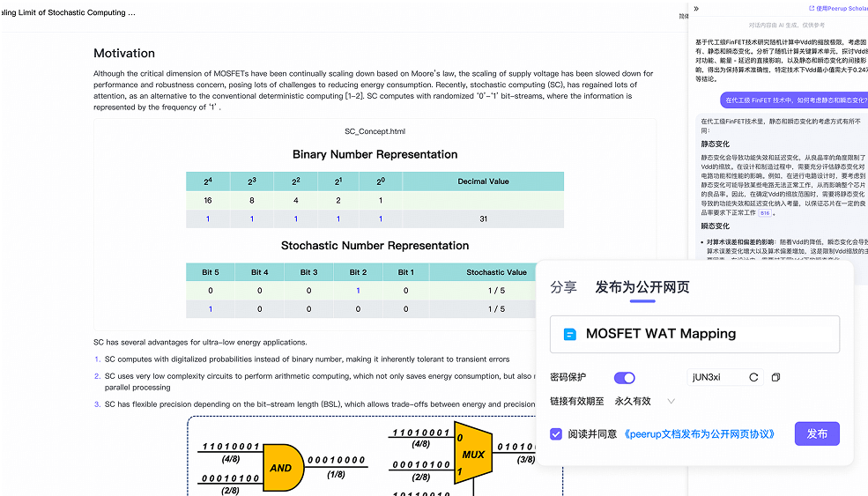Copy the share password to clipboard

coord(775,377)
